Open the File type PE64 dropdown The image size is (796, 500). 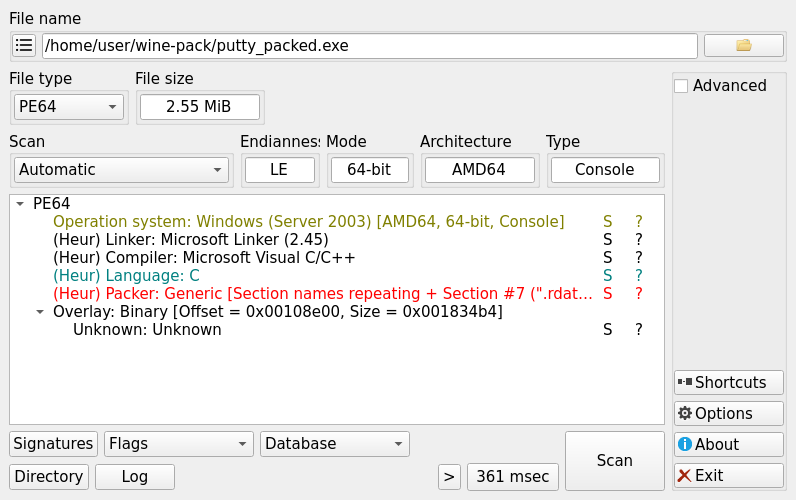coord(69,107)
